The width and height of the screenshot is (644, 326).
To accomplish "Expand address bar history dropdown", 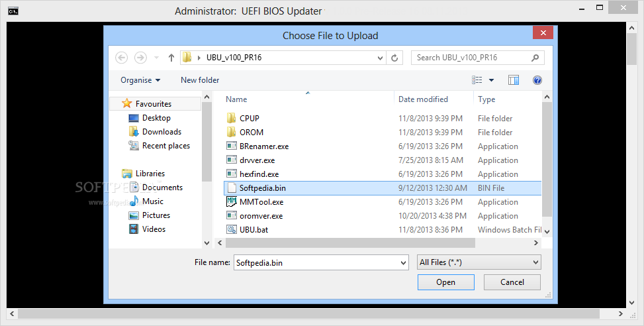I will (380, 58).
